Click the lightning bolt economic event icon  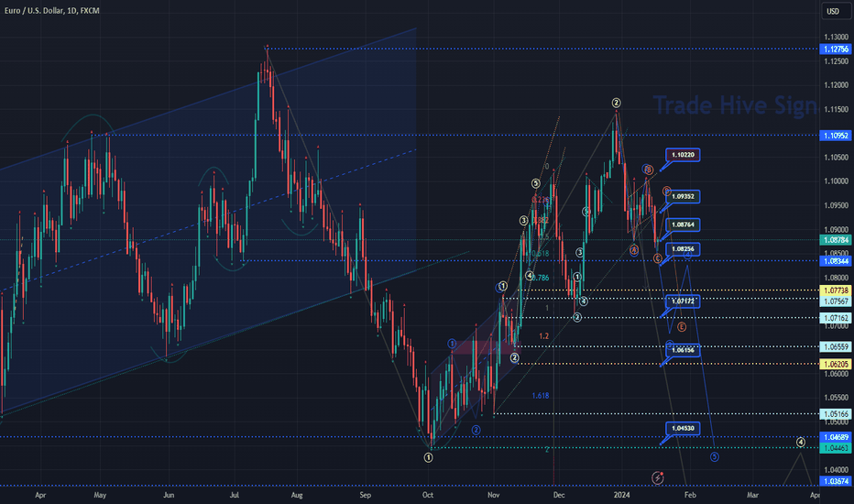pyautogui.click(x=658, y=478)
